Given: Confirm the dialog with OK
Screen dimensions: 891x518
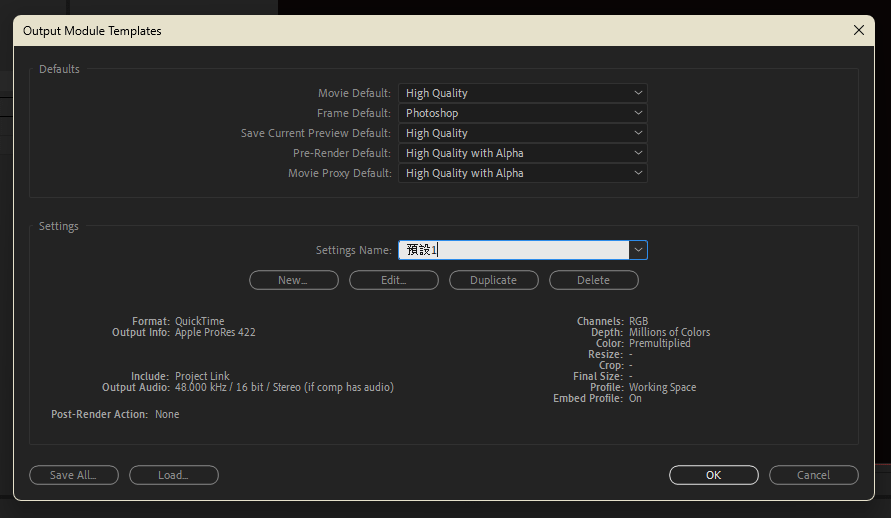Looking at the screenshot, I should [x=713, y=475].
